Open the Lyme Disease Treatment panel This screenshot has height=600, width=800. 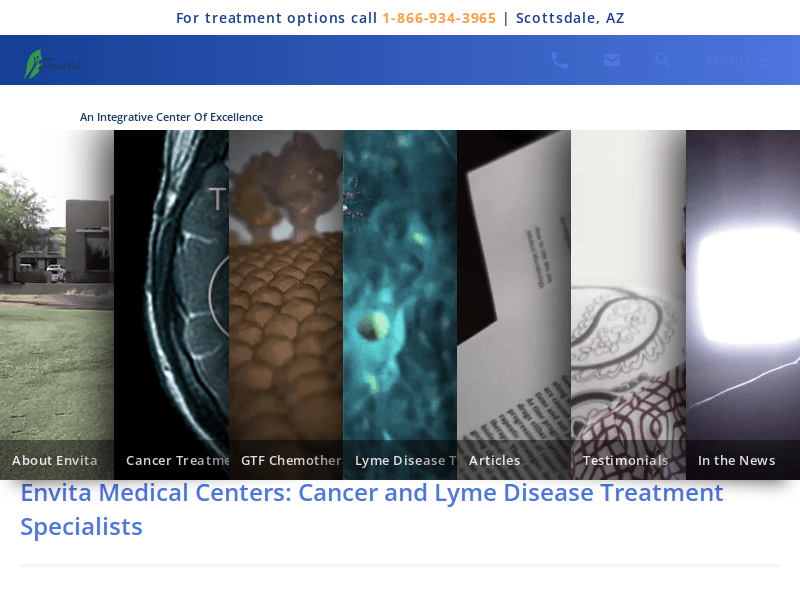point(400,305)
